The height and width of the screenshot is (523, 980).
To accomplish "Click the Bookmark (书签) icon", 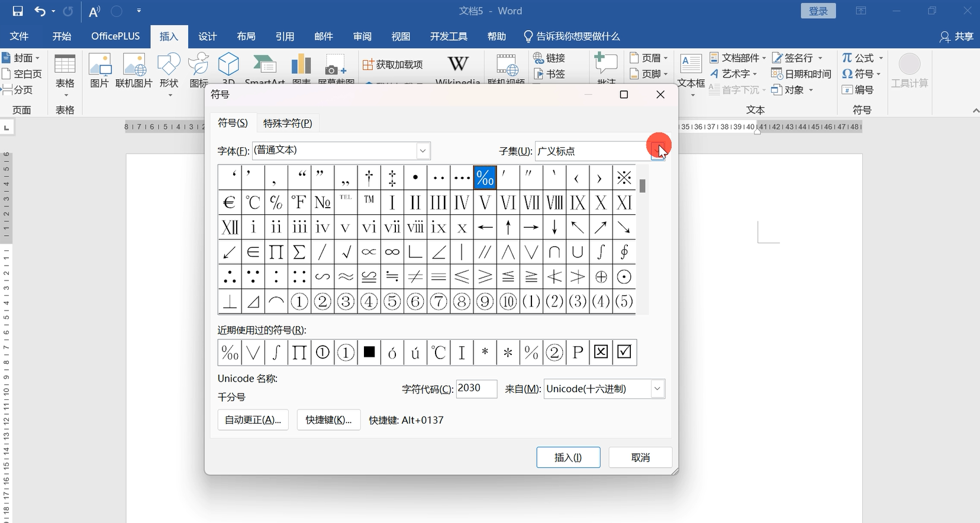I will [538, 74].
